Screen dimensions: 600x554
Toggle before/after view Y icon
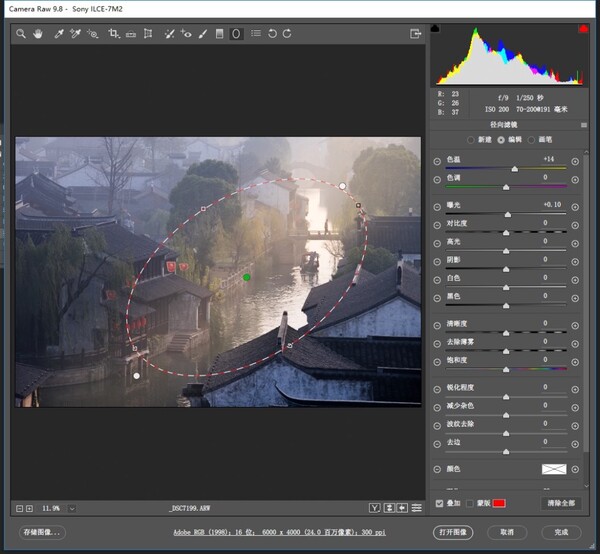[x=375, y=508]
